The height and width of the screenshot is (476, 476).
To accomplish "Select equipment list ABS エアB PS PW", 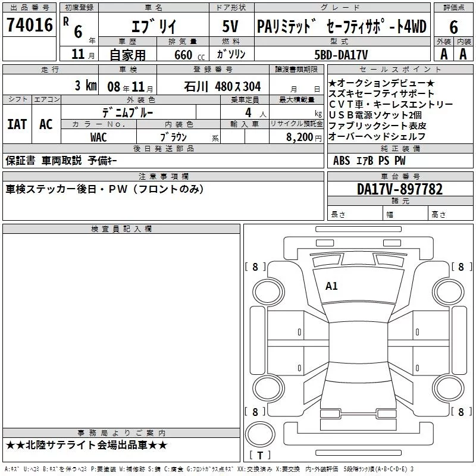I will 369,160.
